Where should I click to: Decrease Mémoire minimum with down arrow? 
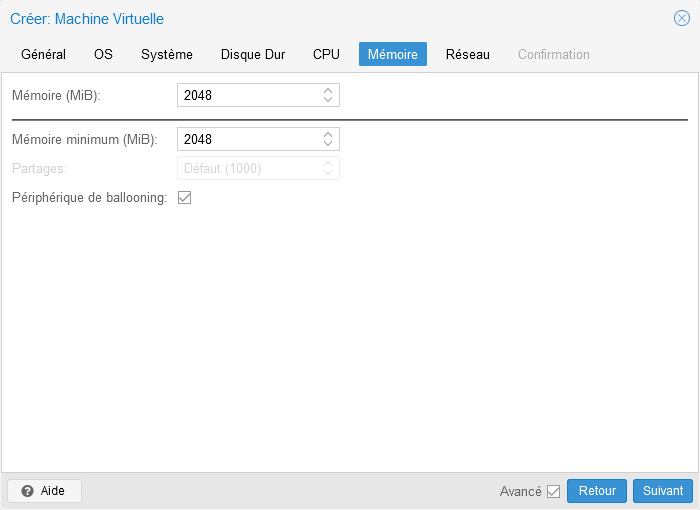coord(328,144)
